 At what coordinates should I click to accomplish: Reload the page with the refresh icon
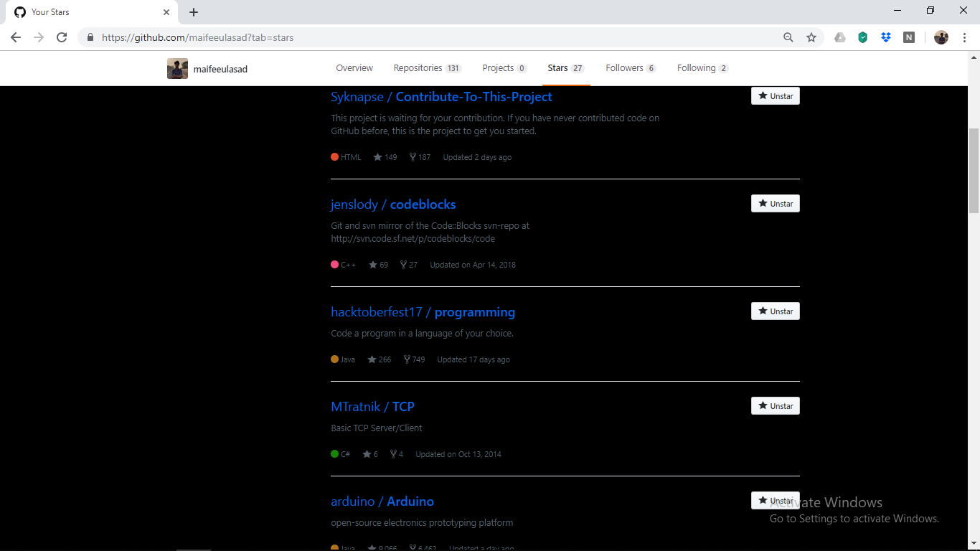(x=62, y=37)
